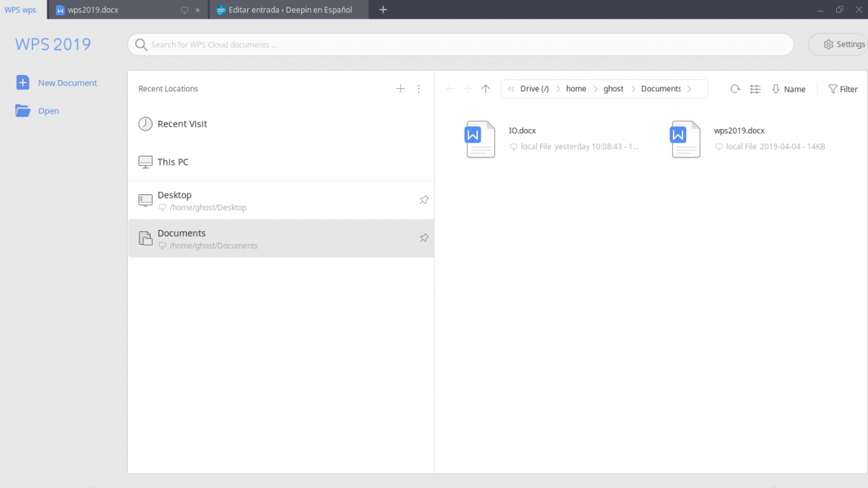Click the Deepin tab globe icon
This screenshot has width=868, height=488.
point(220,10)
